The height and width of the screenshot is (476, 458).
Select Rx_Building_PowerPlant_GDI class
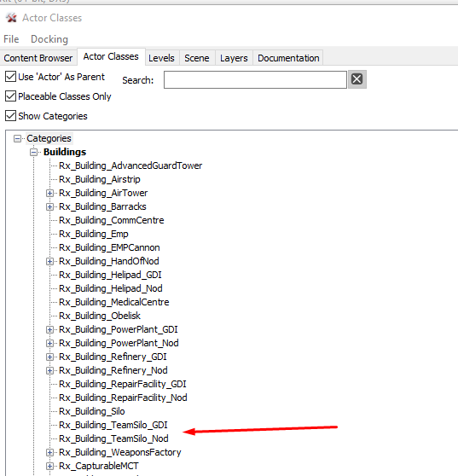pos(119,329)
